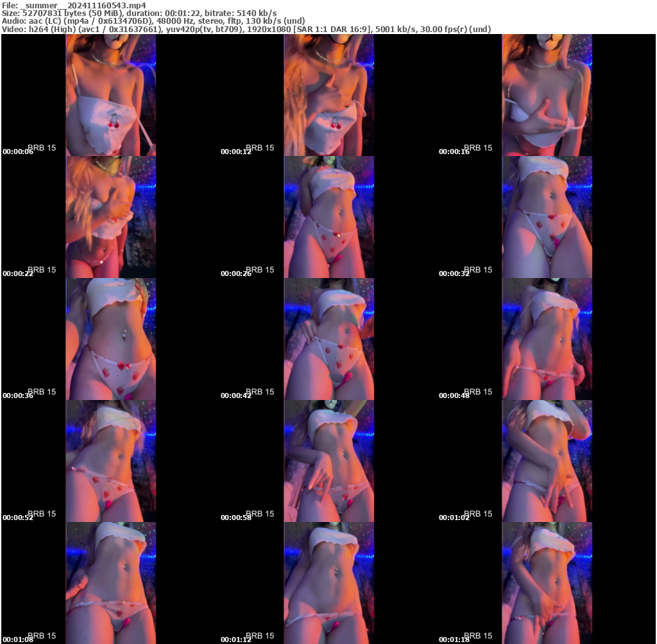Open the thumbnail at timestamp 00:00:06

[x=110, y=94]
